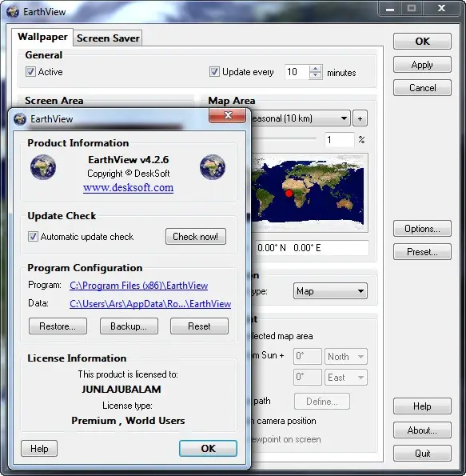466x476 pixels.
Task: Close the EarthView About dialog with the red X
Action: click(x=227, y=115)
